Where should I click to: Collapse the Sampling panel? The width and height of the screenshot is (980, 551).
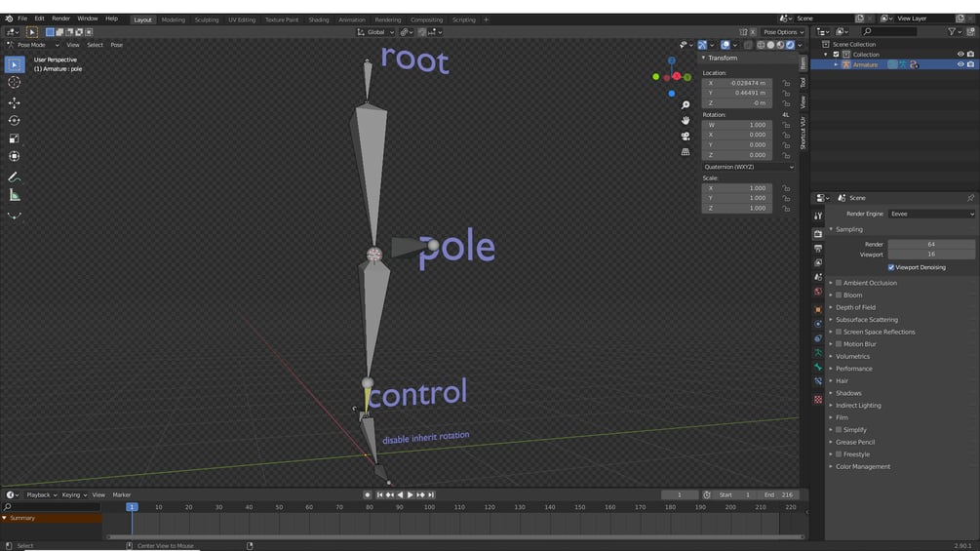click(x=848, y=229)
